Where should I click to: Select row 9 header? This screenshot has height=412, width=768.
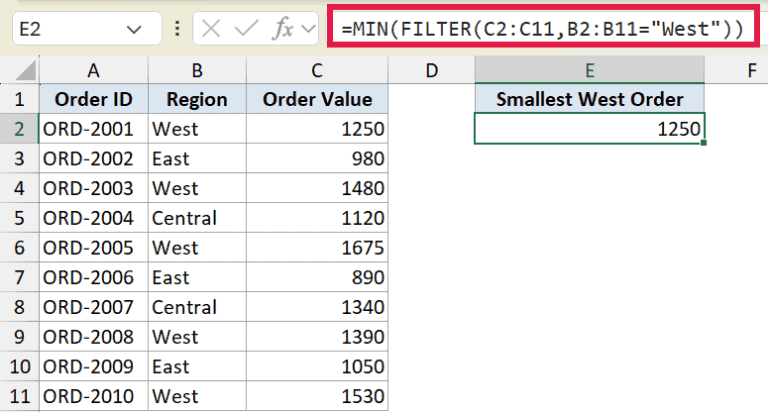[20, 337]
